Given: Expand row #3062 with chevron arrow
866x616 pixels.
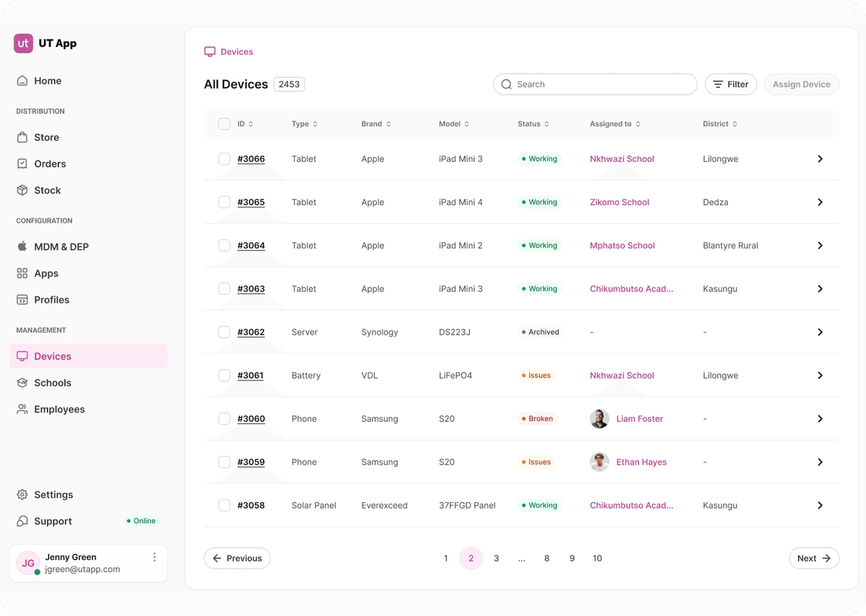Looking at the screenshot, I should point(820,332).
